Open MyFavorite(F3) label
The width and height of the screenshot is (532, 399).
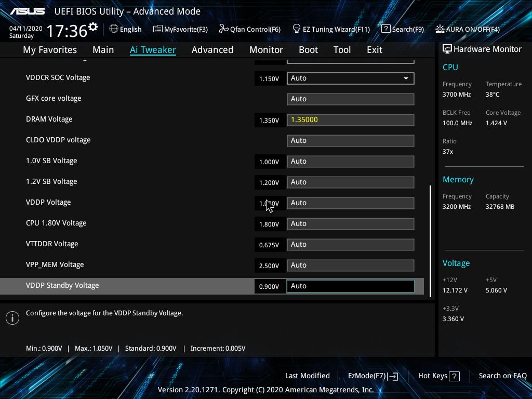(x=186, y=29)
